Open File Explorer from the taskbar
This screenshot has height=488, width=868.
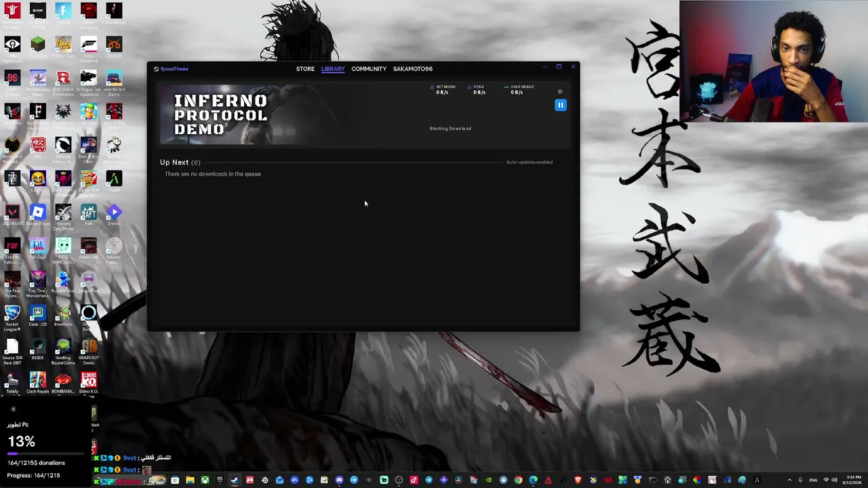pos(190,481)
